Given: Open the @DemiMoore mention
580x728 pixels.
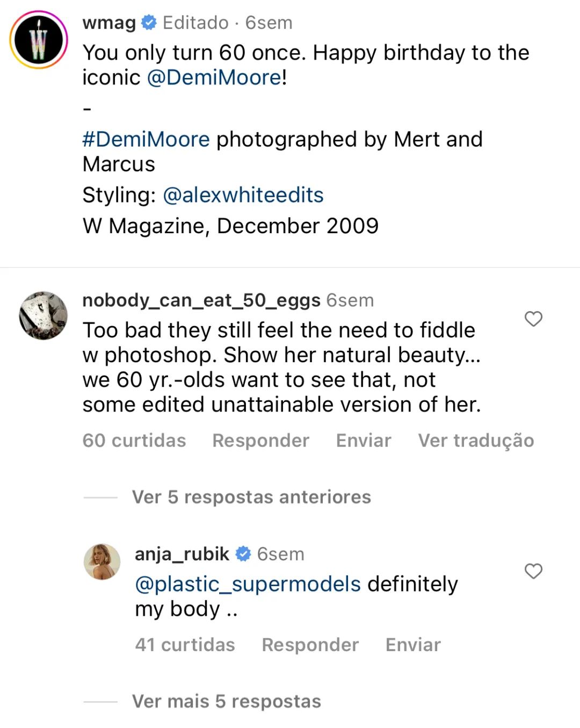Looking at the screenshot, I should (214, 77).
